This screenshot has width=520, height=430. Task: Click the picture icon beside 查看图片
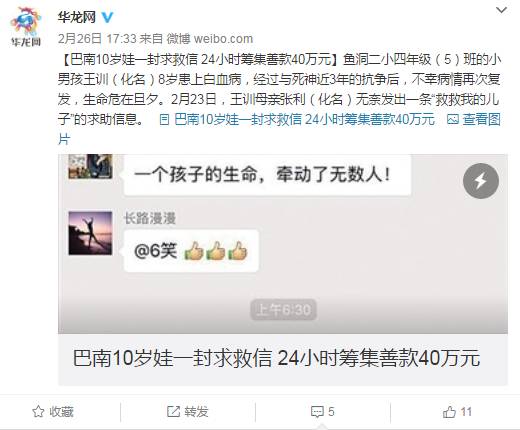[453, 119]
